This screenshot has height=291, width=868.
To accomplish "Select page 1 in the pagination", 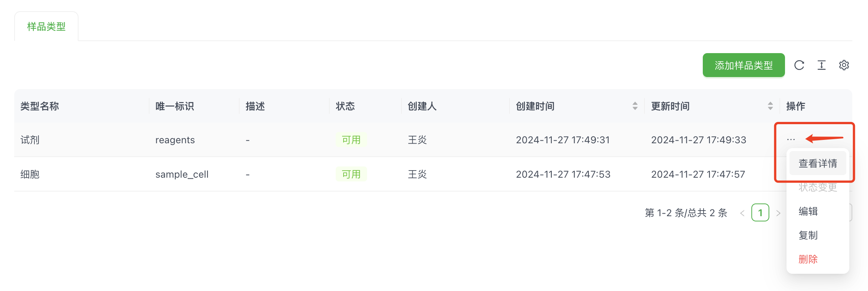I will (x=760, y=213).
